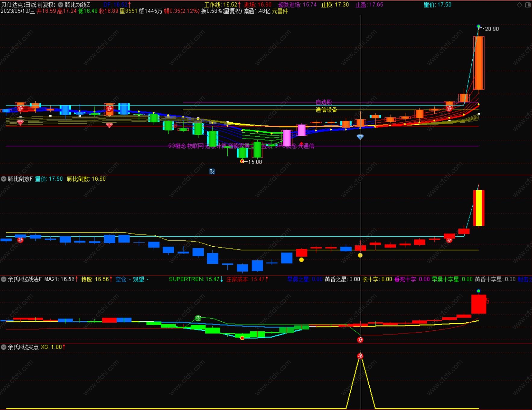Click the SUPERTREN: 15.47 value
This screenshot has width=532, height=410.
click(196, 279)
